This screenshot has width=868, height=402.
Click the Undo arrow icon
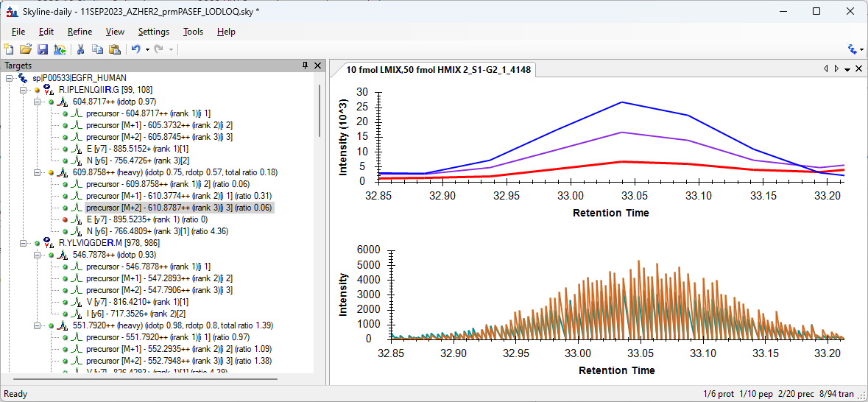(135, 49)
